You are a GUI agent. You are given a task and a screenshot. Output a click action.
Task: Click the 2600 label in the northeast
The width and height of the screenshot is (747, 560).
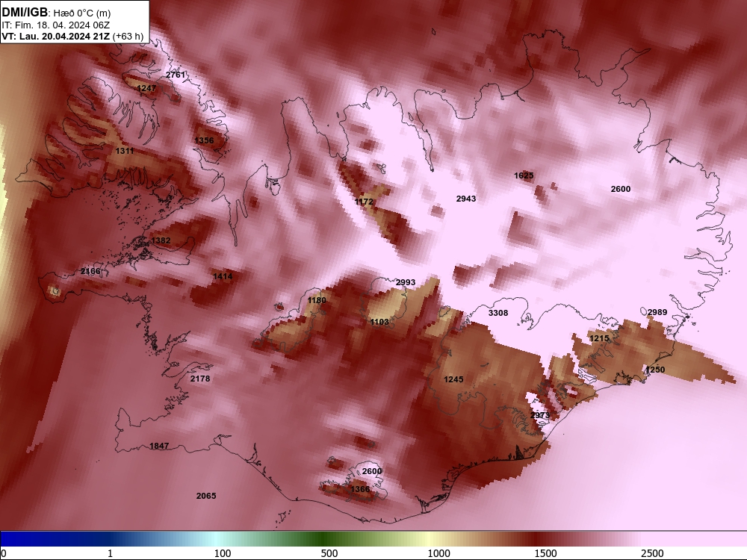click(x=621, y=189)
